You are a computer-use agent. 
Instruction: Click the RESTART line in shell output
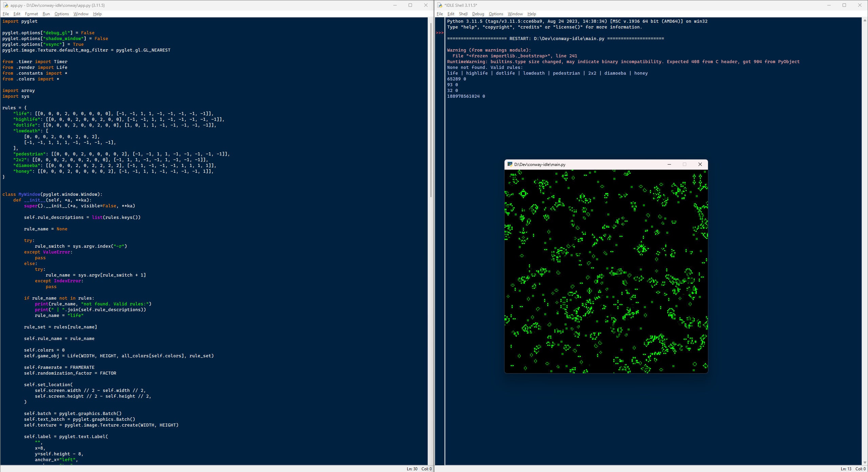click(555, 38)
